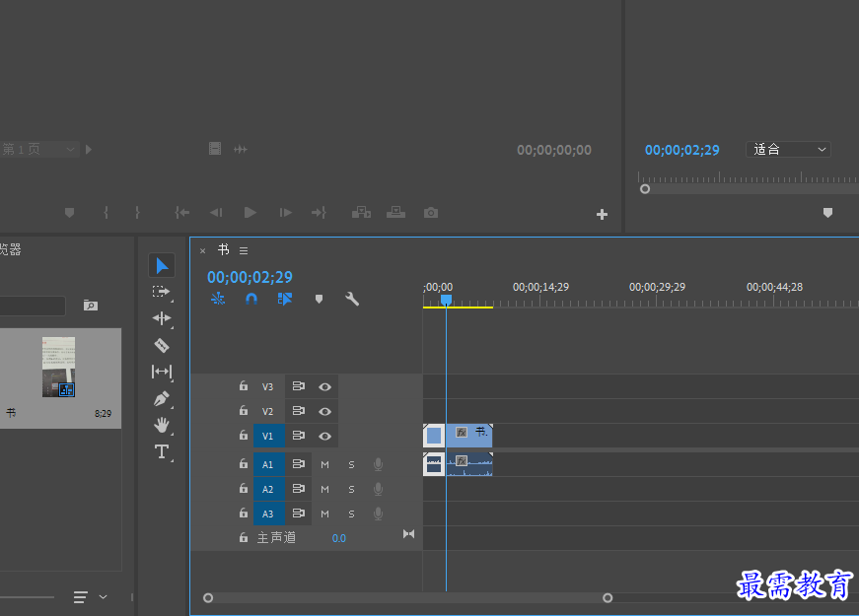Click timeline timecode 00;00;02;29

[250, 277]
